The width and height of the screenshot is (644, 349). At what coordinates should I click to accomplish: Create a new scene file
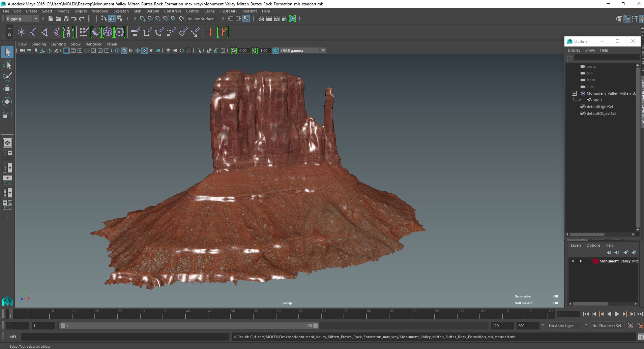50,19
